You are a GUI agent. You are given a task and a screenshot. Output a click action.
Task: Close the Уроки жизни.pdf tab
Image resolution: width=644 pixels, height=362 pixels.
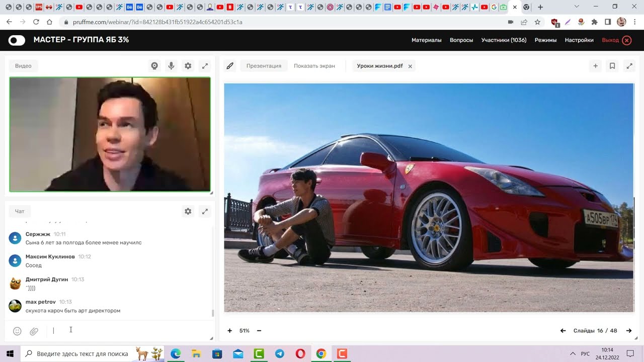click(410, 66)
